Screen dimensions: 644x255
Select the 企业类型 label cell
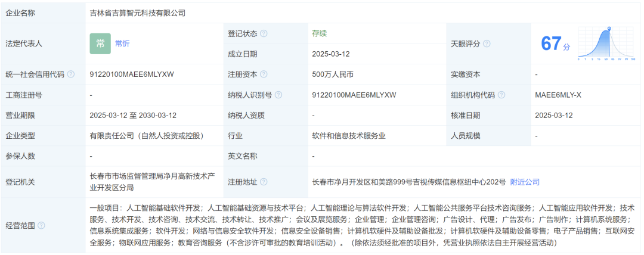pos(43,135)
